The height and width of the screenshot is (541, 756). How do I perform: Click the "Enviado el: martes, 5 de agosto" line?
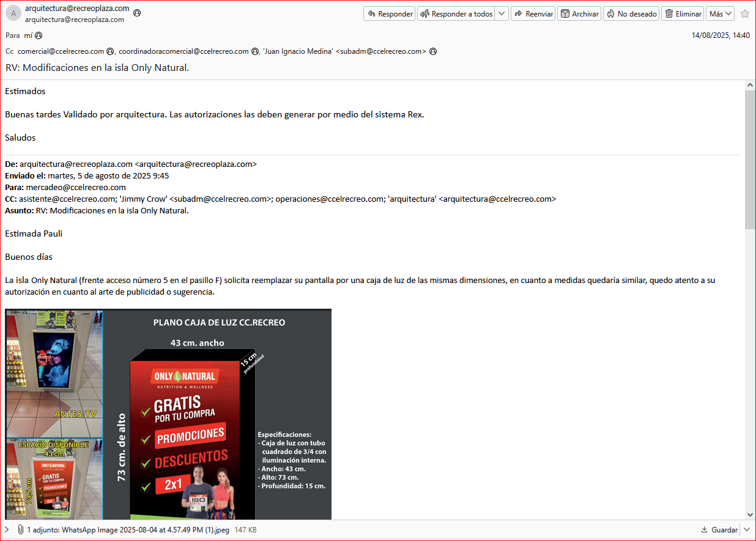pyautogui.click(x=87, y=175)
